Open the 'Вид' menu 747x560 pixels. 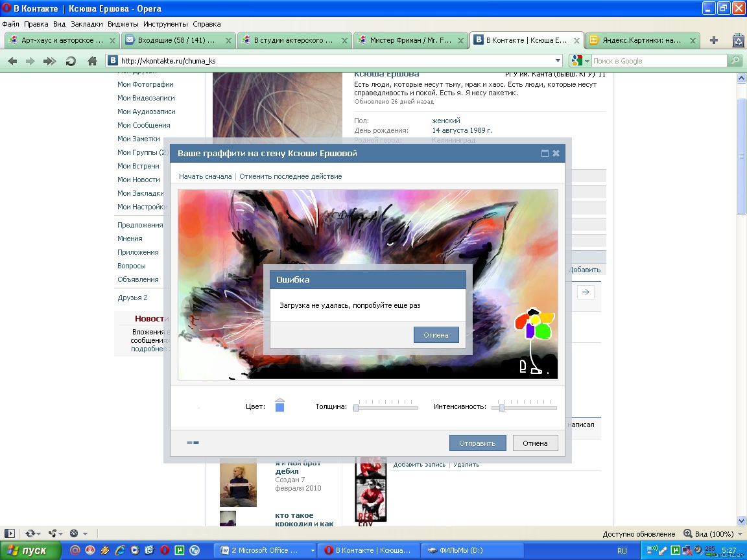(x=59, y=24)
